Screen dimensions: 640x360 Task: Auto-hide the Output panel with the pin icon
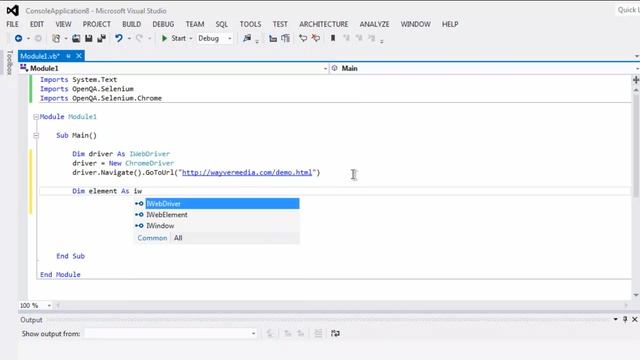coord(625,319)
